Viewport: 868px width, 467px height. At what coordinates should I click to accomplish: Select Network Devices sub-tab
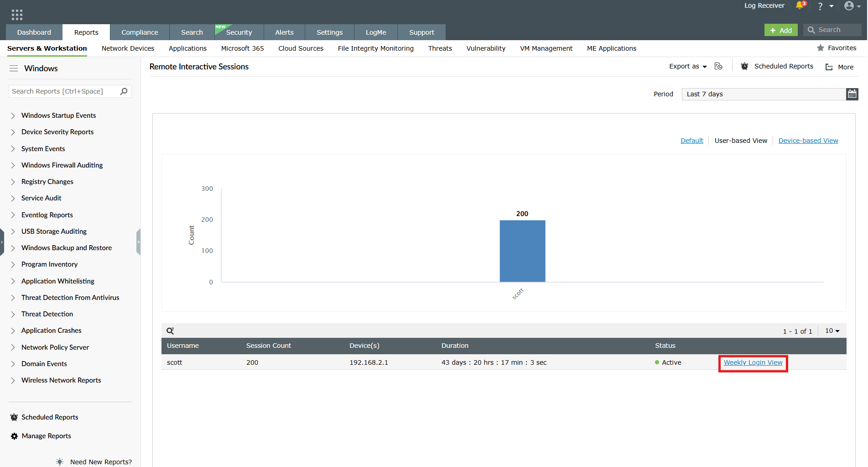tap(128, 48)
